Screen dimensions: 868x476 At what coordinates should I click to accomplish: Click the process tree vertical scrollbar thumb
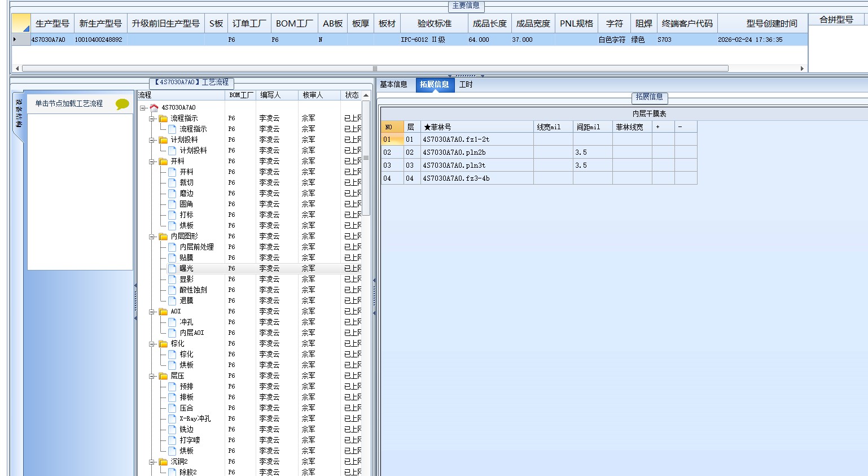pos(366,158)
